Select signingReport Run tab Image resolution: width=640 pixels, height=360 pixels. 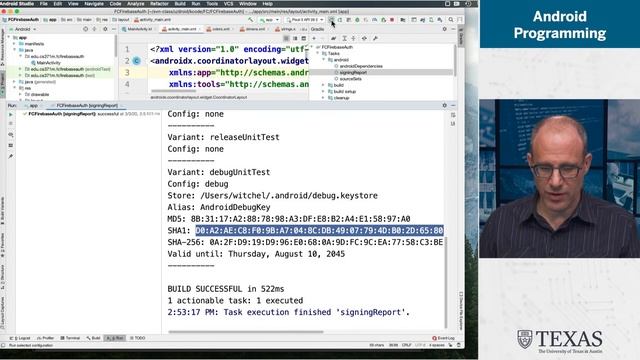(87, 105)
